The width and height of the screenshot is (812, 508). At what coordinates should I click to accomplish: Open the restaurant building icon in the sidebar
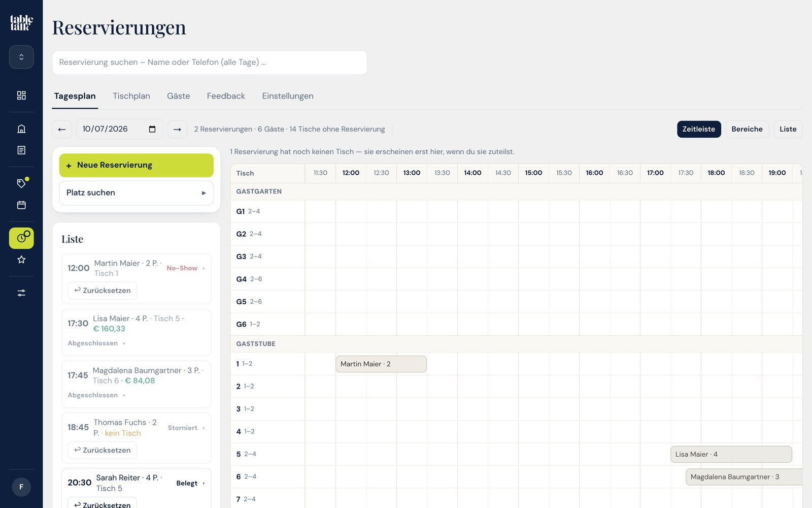pyautogui.click(x=21, y=129)
